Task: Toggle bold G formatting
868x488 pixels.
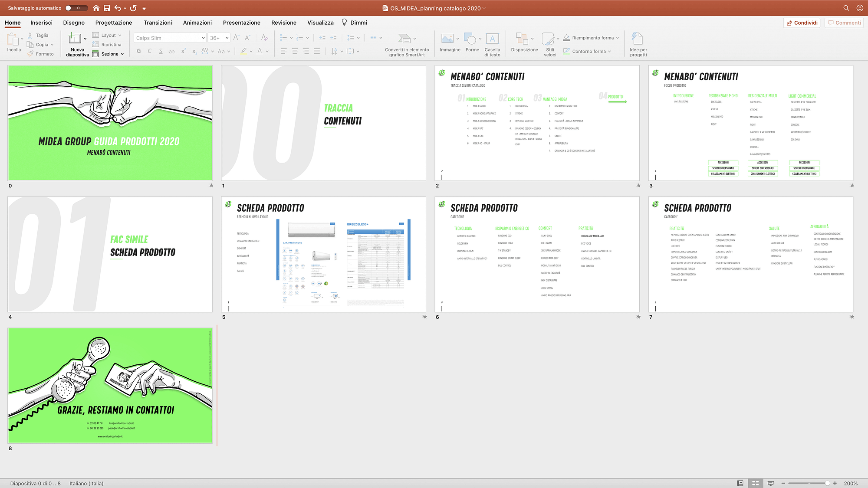Action: [138, 51]
